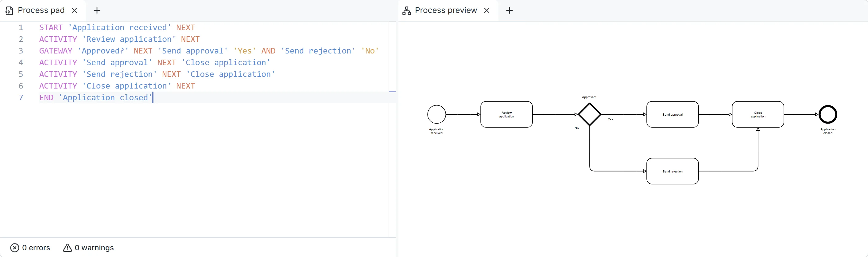Select the Send approval activity box
The image size is (868, 257).
click(x=672, y=114)
